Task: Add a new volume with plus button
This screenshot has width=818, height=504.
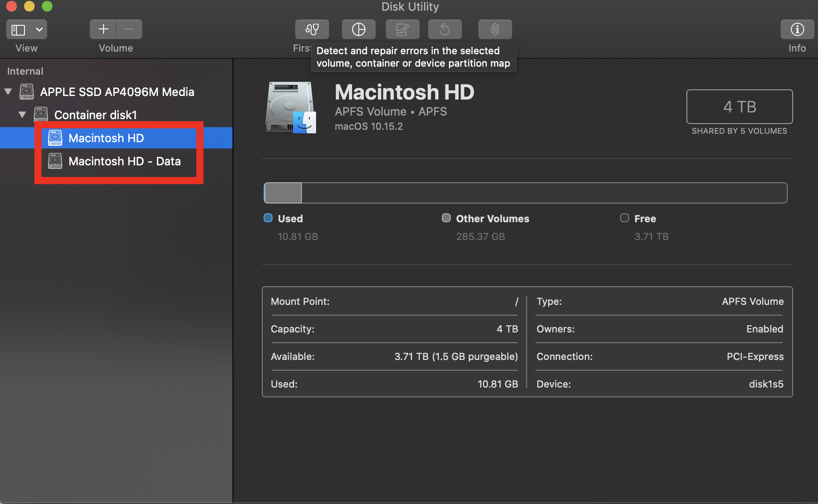Action: [x=103, y=29]
